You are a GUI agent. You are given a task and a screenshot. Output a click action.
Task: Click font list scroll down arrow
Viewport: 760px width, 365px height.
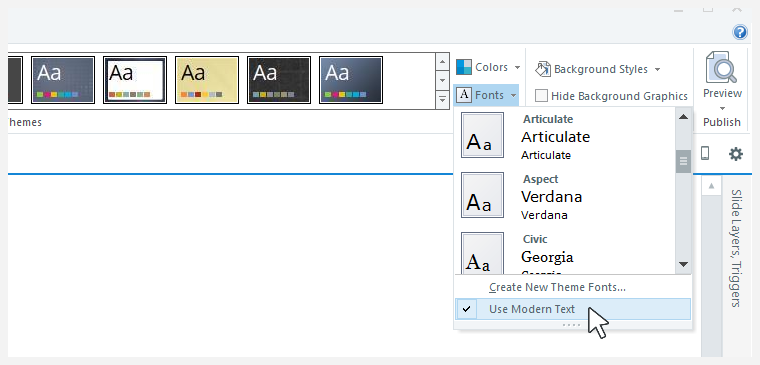pos(683,265)
